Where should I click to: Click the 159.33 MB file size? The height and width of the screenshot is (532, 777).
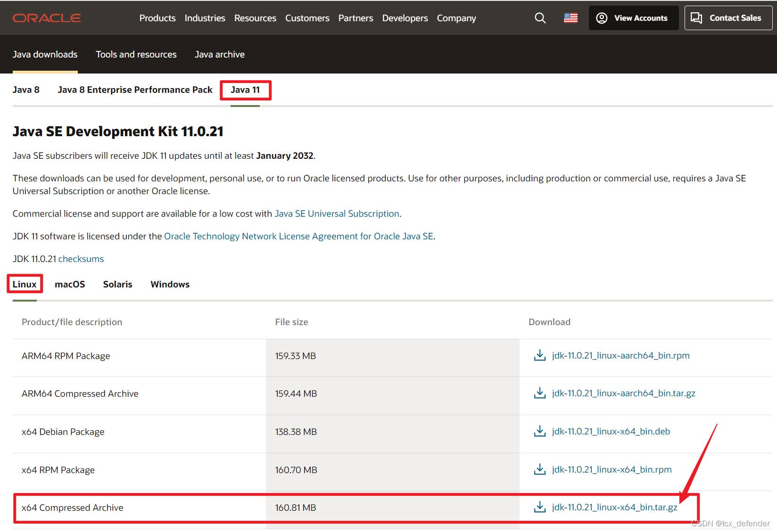point(296,356)
